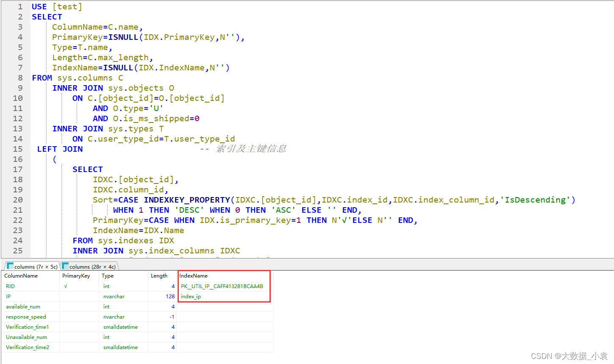Viewport: 614px width, 364px height.
Task: Click the table icon on columns (28r × 4c) tab
Action: tap(65, 266)
